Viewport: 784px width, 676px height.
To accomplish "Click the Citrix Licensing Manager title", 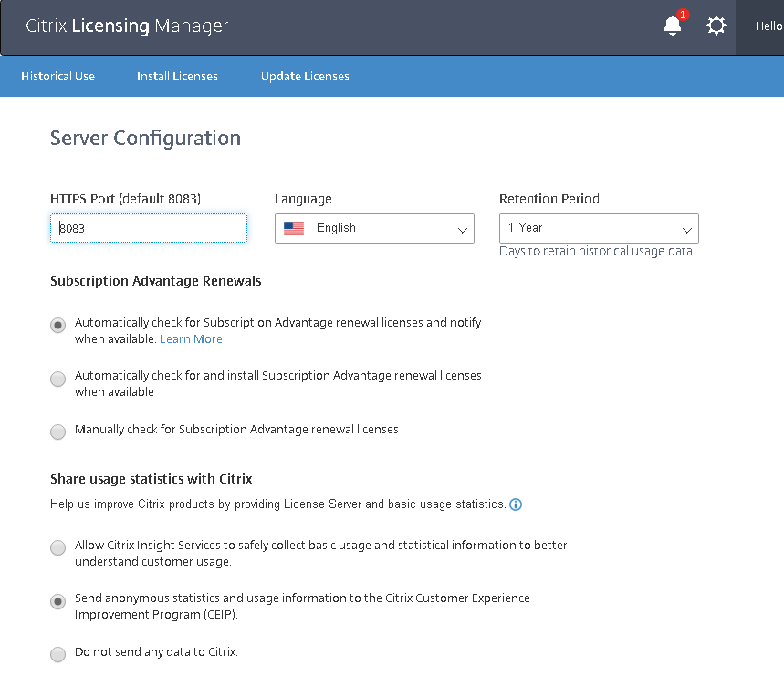I will click(127, 26).
